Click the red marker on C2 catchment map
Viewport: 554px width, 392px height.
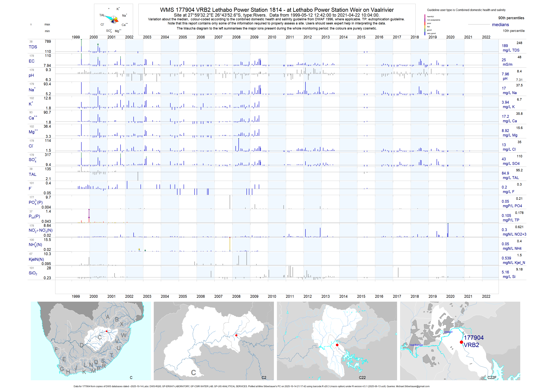point(236,335)
